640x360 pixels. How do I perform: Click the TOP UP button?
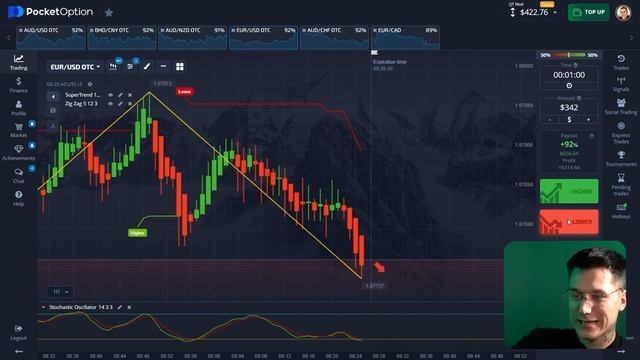589,12
